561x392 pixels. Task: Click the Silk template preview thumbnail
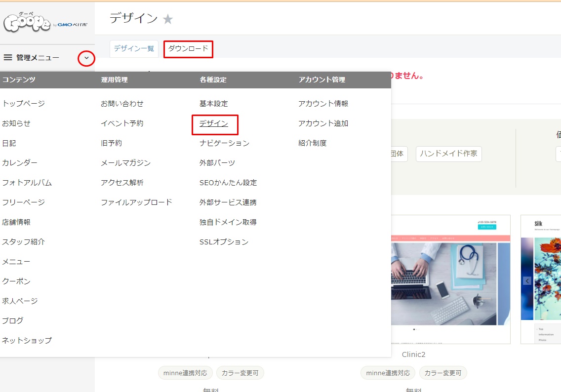(x=541, y=279)
